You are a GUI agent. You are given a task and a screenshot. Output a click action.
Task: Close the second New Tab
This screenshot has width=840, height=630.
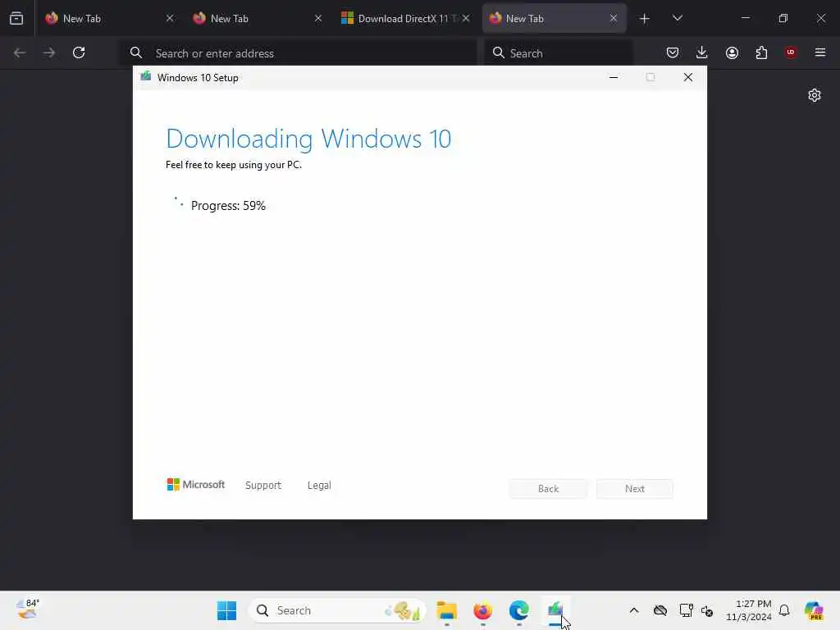click(x=318, y=18)
